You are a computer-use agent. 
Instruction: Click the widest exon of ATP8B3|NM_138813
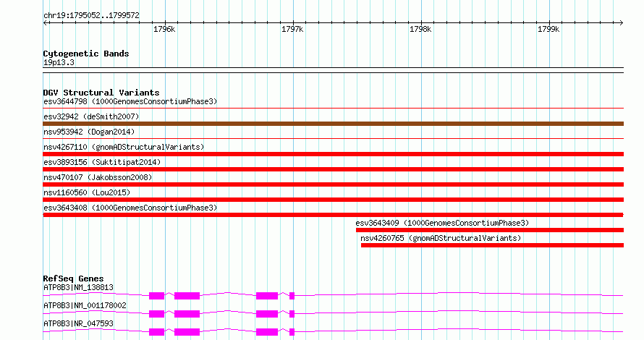tap(187, 296)
